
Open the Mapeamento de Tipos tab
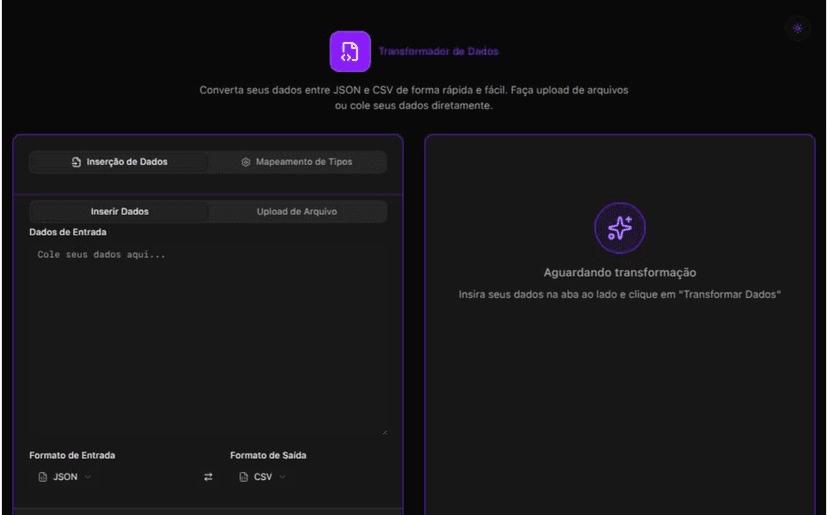point(297,162)
